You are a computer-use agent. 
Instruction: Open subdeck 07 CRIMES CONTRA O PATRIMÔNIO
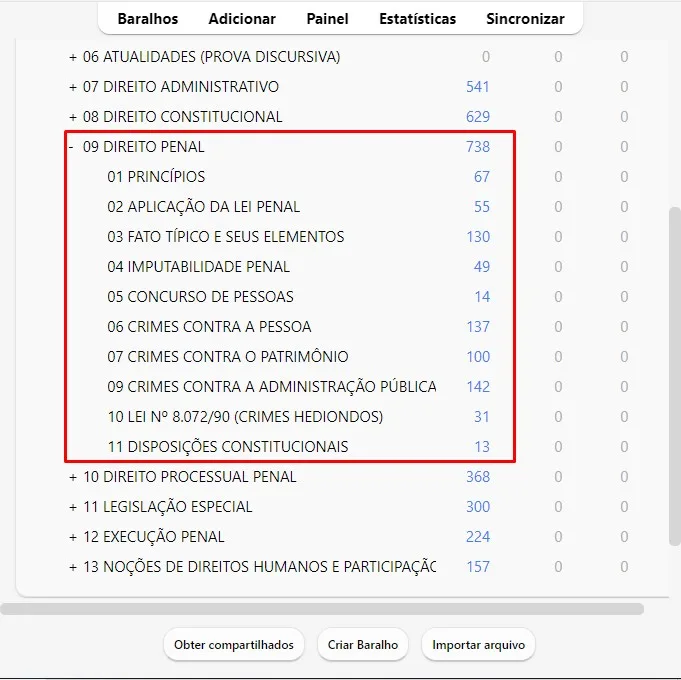coord(228,357)
